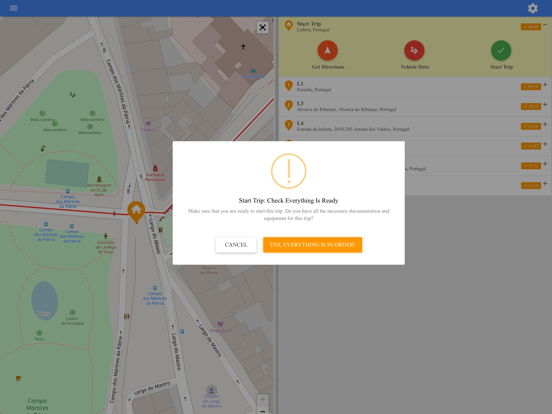Click the Get Directions round button
The height and width of the screenshot is (414, 552).
[x=327, y=50]
